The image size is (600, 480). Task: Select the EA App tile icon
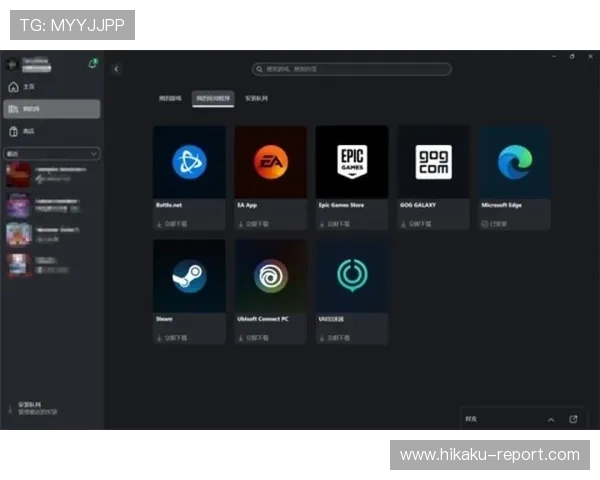(x=270, y=162)
